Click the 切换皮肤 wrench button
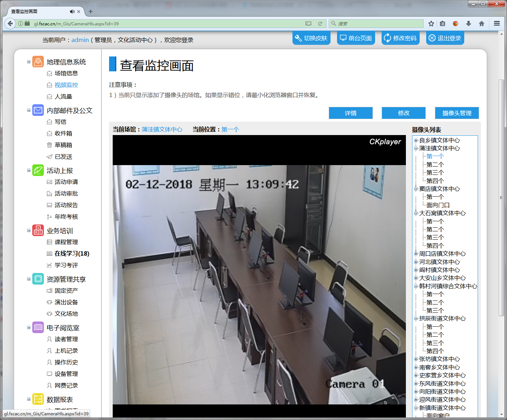The height and width of the screenshot is (420, 507). pos(311,38)
